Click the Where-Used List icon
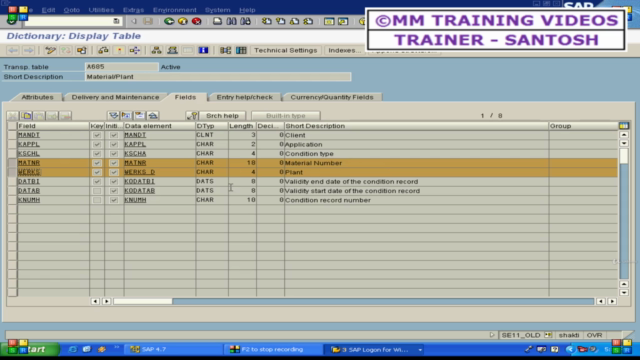This screenshot has height=360, width=640. [x=135, y=50]
